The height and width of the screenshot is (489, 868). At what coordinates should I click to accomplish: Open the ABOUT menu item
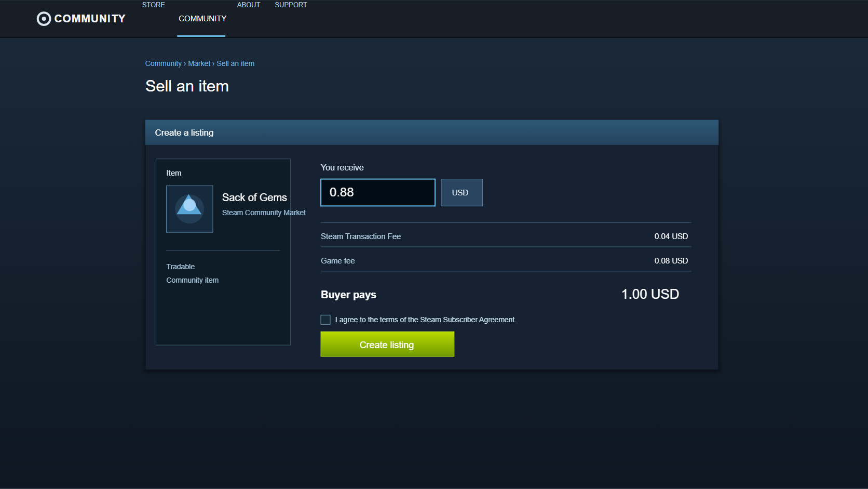click(249, 5)
